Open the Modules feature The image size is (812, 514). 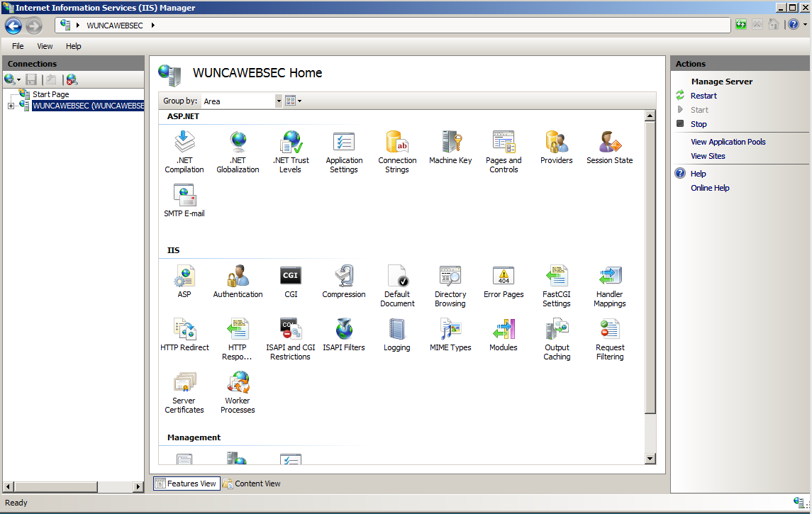point(504,335)
